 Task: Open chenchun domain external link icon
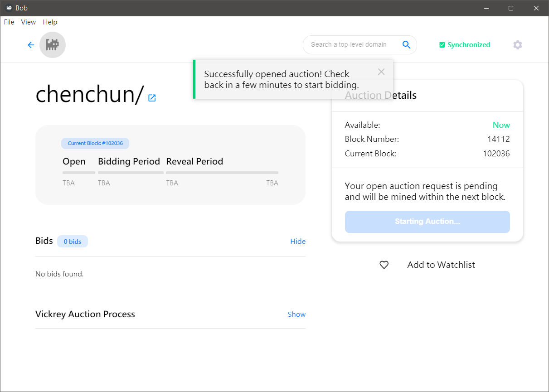click(152, 98)
